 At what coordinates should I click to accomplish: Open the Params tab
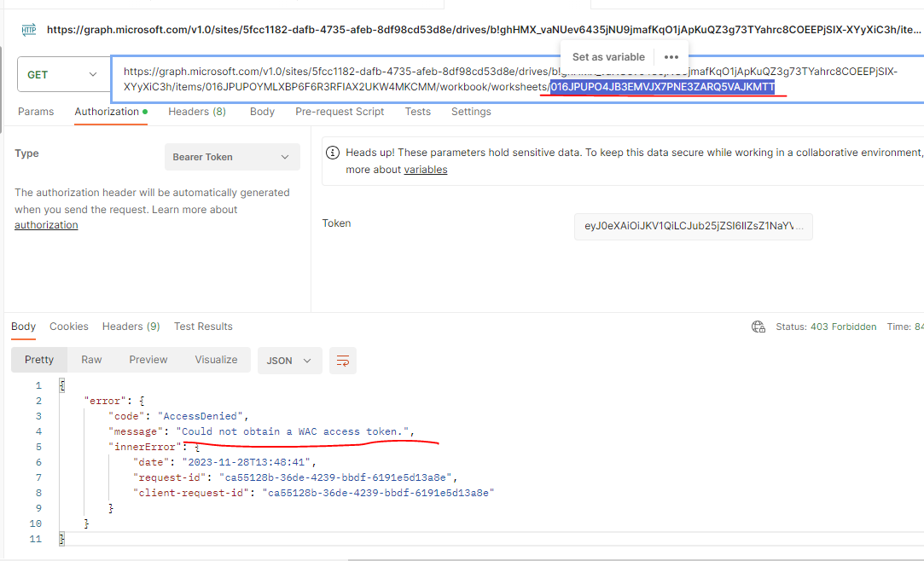point(36,111)
